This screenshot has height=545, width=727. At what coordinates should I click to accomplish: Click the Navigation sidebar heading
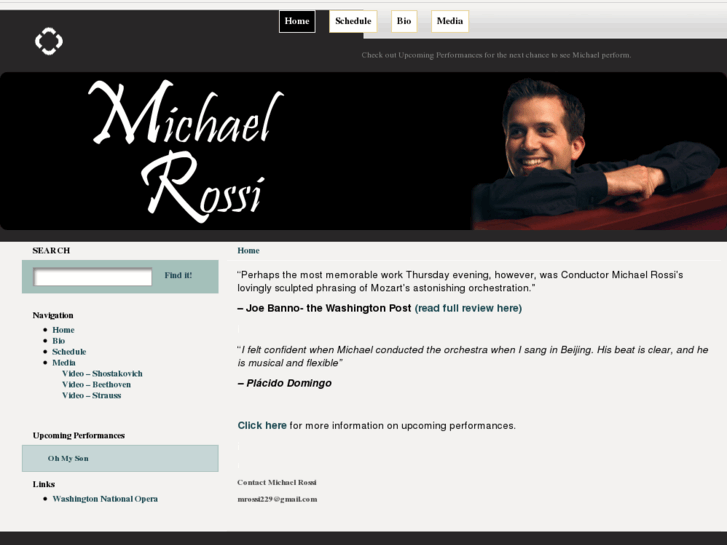click(53, 315)
